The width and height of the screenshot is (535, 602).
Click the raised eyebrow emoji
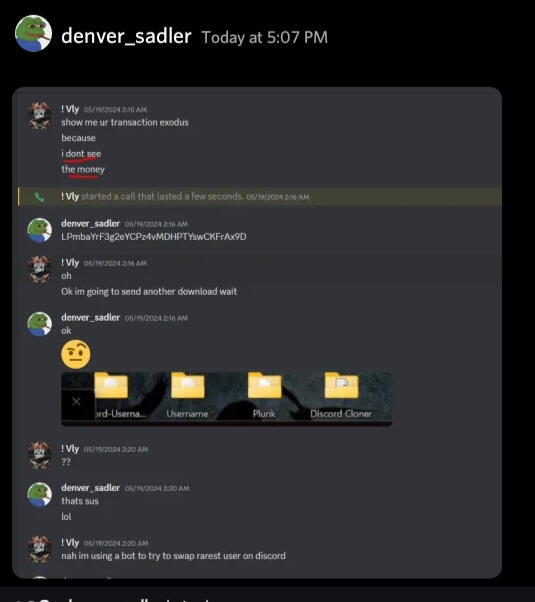click(x=76, y=354)
